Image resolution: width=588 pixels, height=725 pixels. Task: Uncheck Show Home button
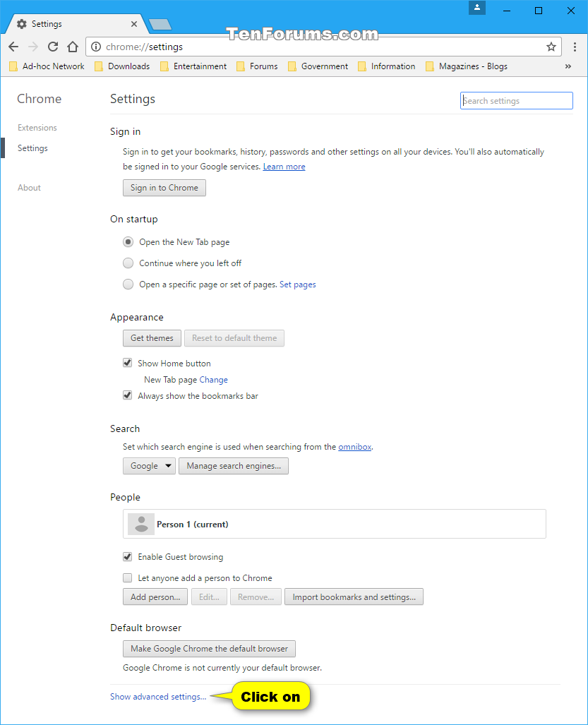128,363
